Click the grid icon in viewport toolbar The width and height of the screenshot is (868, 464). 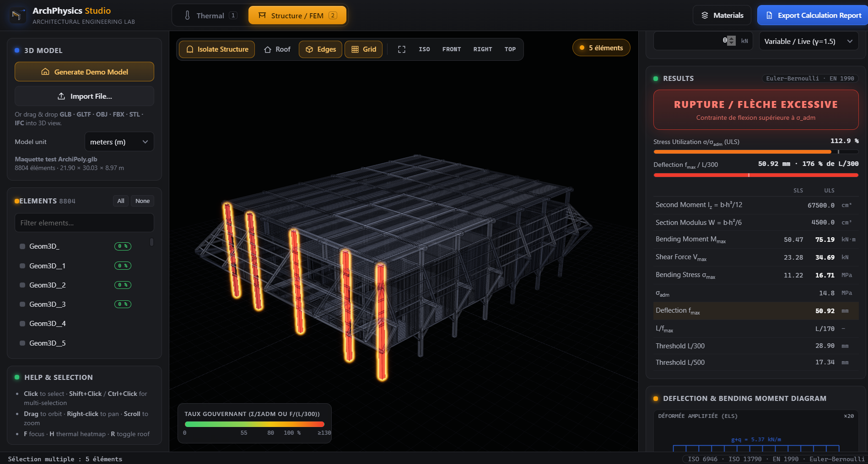pos(355,49)
